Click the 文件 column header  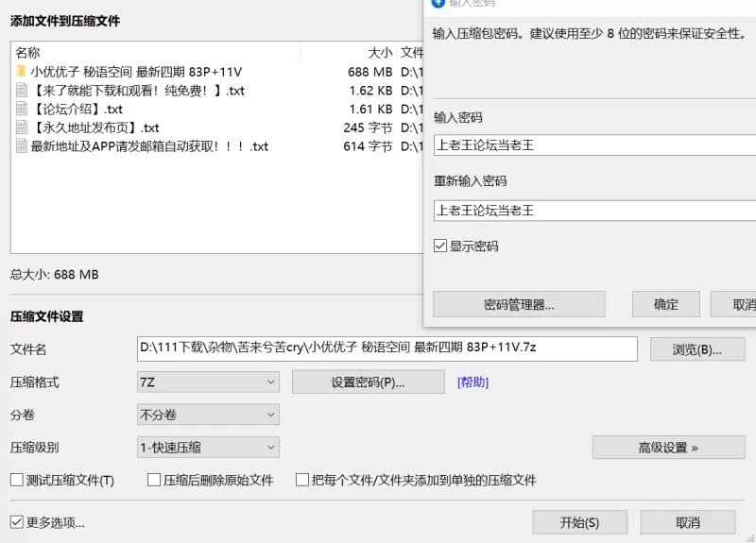click(410, 53)
